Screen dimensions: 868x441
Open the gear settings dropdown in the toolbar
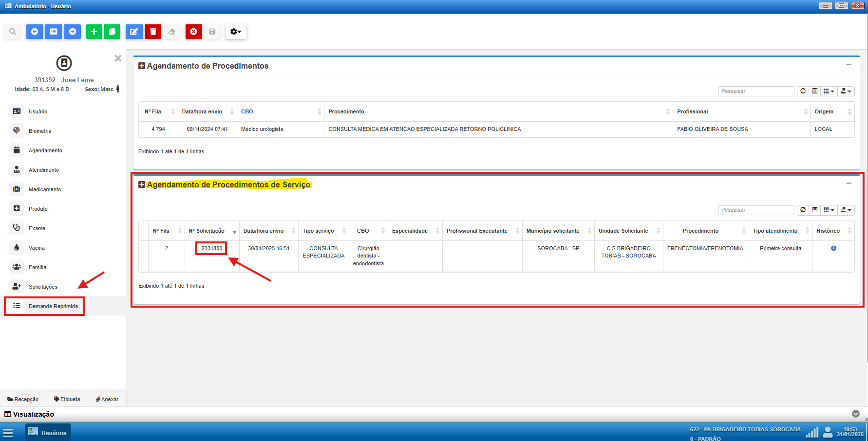[x=236, y=32]
